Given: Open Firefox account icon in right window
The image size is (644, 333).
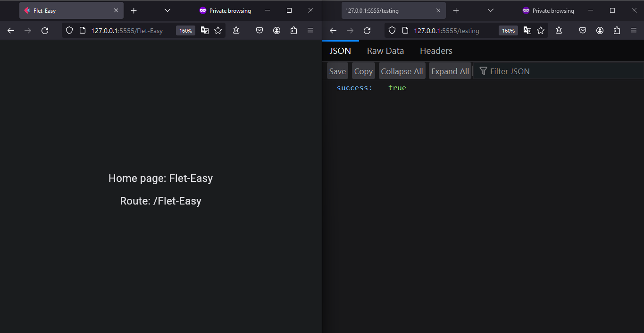Looking at the screenshot, I should pyautogui.click(x=600, y=31).
